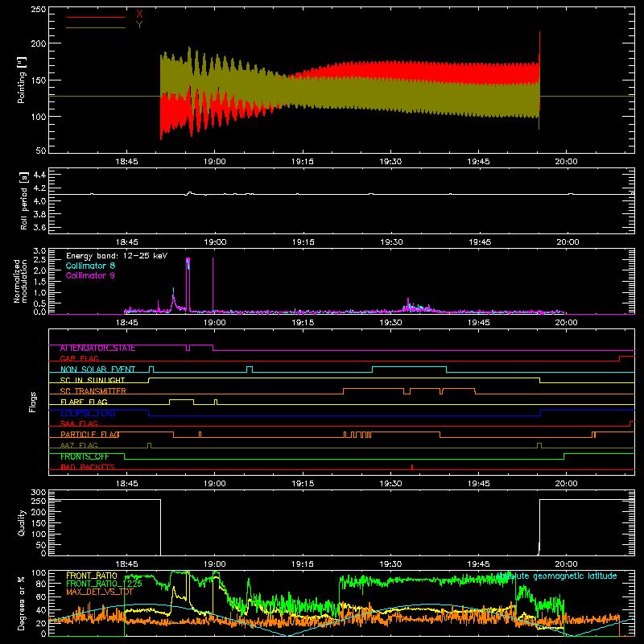Click the red BAD_PACKETS spike marker

pyautogui.click(x=412, y=467)
